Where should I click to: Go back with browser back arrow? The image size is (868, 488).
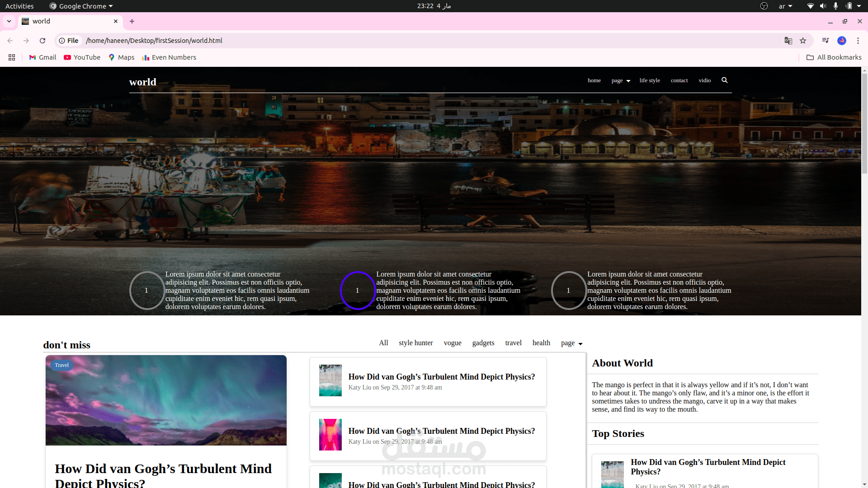(10, 41)
